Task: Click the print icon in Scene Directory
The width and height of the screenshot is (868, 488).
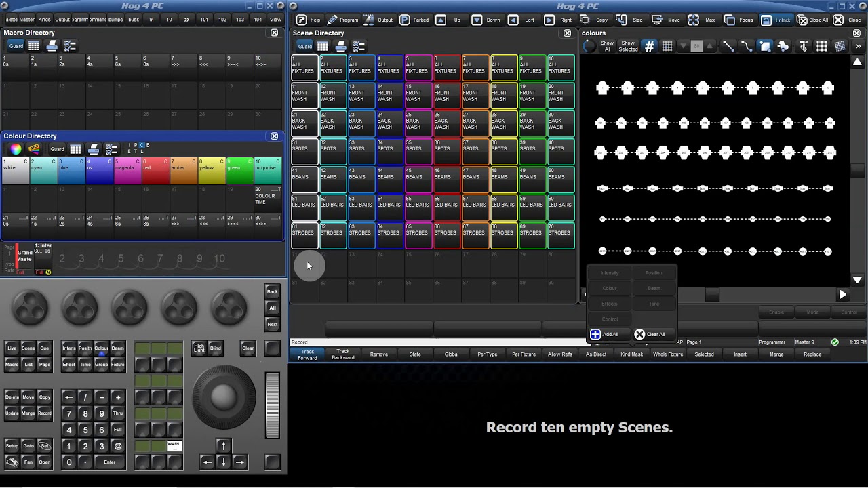Action: click(x=341, y=46)
